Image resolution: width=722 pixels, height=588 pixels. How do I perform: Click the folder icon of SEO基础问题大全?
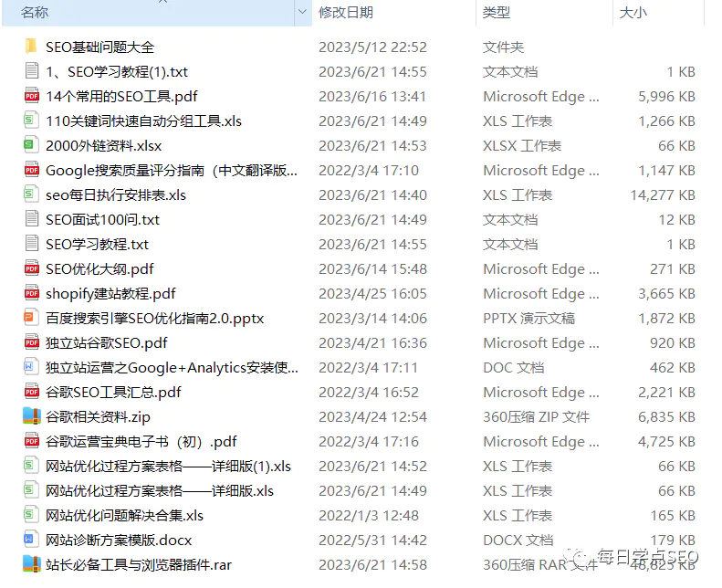pos(31,46)
